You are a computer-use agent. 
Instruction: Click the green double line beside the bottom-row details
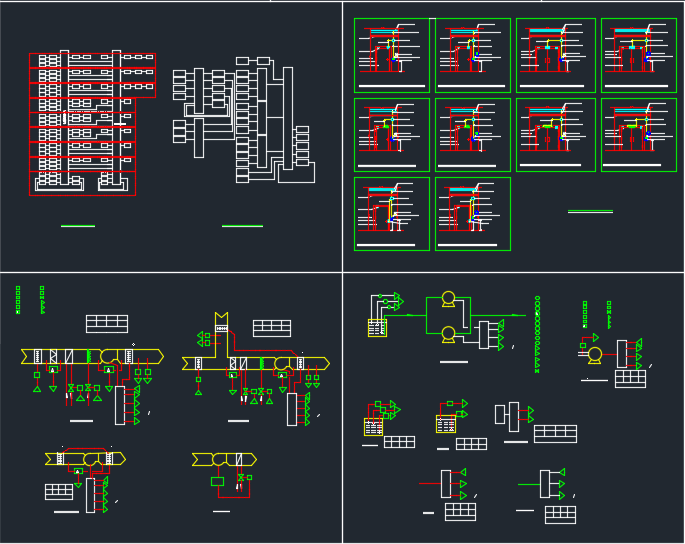tap(590, 211)
